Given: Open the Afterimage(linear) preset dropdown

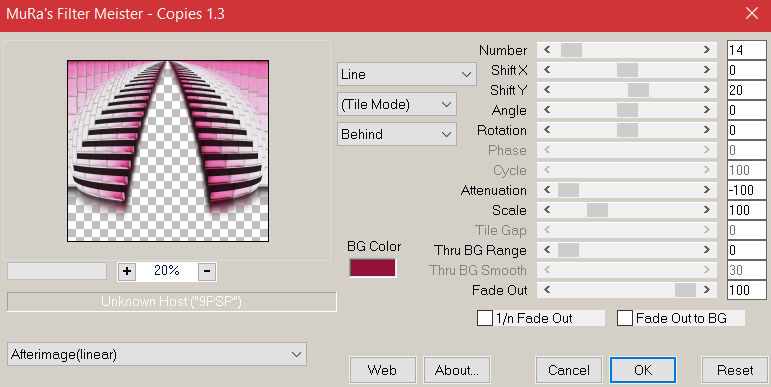Looking at the screenshot, I should (157, 355).
